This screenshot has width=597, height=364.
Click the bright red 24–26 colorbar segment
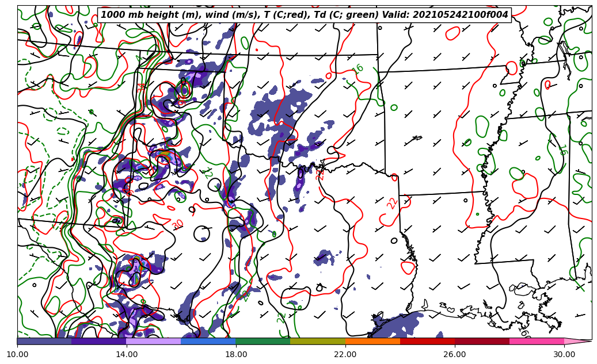point(428,341)
